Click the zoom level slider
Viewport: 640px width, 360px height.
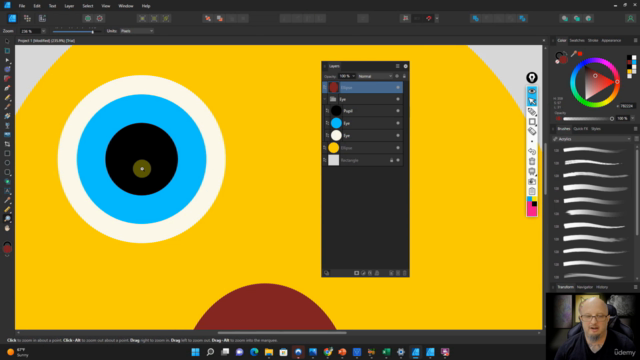click(x=77, y=31)
